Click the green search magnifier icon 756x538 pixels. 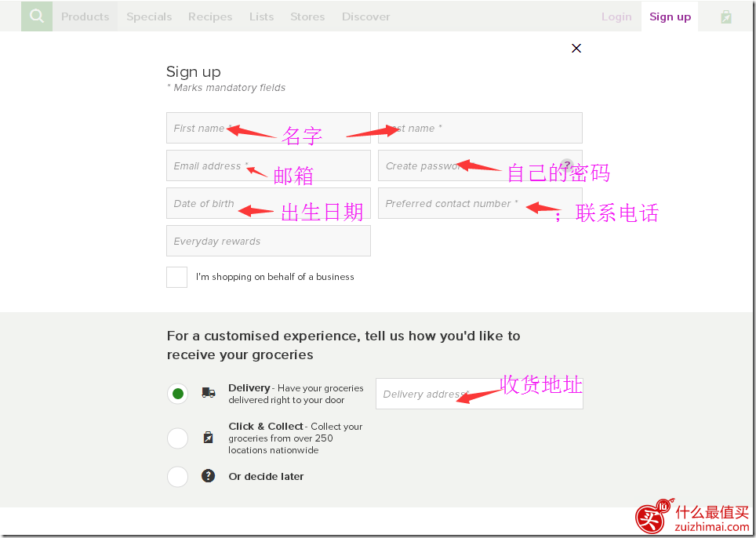point(37,16)
